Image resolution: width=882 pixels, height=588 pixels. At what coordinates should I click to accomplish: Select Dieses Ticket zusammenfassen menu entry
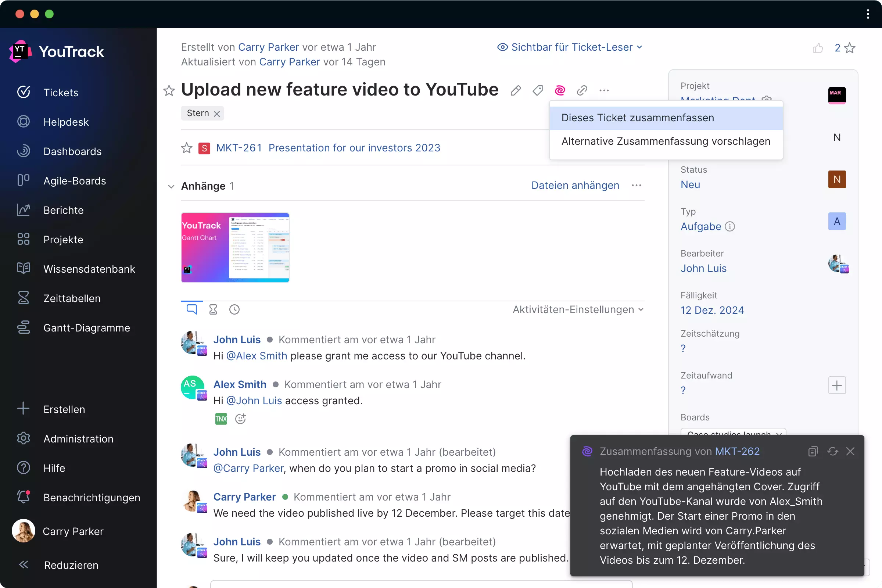point(638,118)
